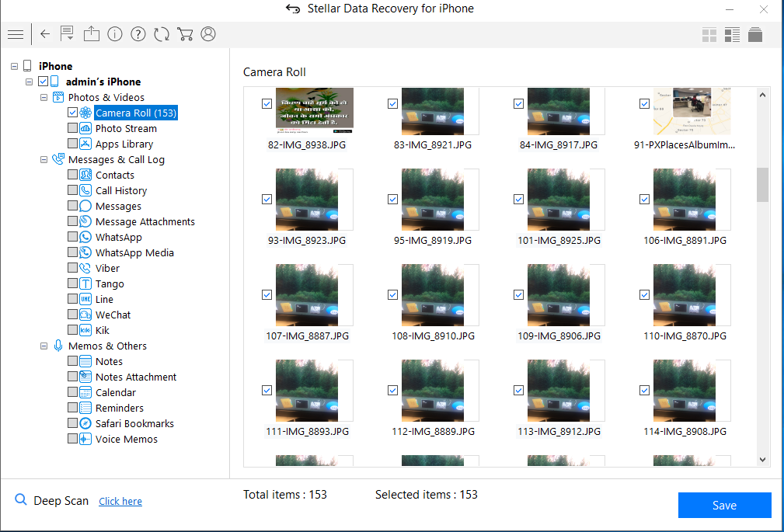Select Safari Bookmarks in the tree
The width and height of the screenshot is (784, 532).
(134, 423)
